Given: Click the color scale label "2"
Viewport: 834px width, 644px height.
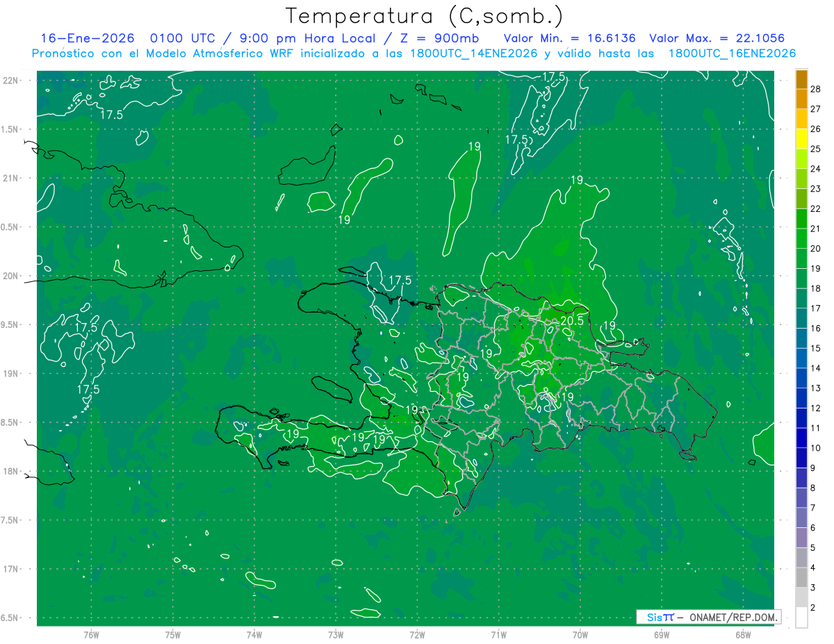Looking at the screenshot, I should pos(813,608).
